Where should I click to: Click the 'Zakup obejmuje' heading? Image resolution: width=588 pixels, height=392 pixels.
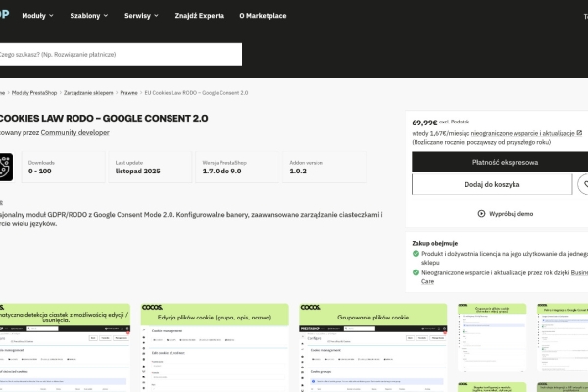pos(434,243)
